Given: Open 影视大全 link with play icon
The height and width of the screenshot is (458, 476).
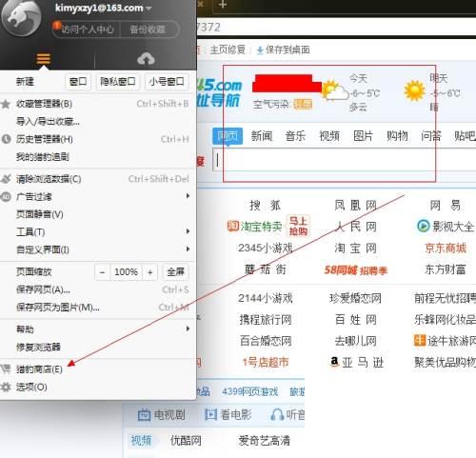Looking at the screenshot, I should (x=446, y=227).
